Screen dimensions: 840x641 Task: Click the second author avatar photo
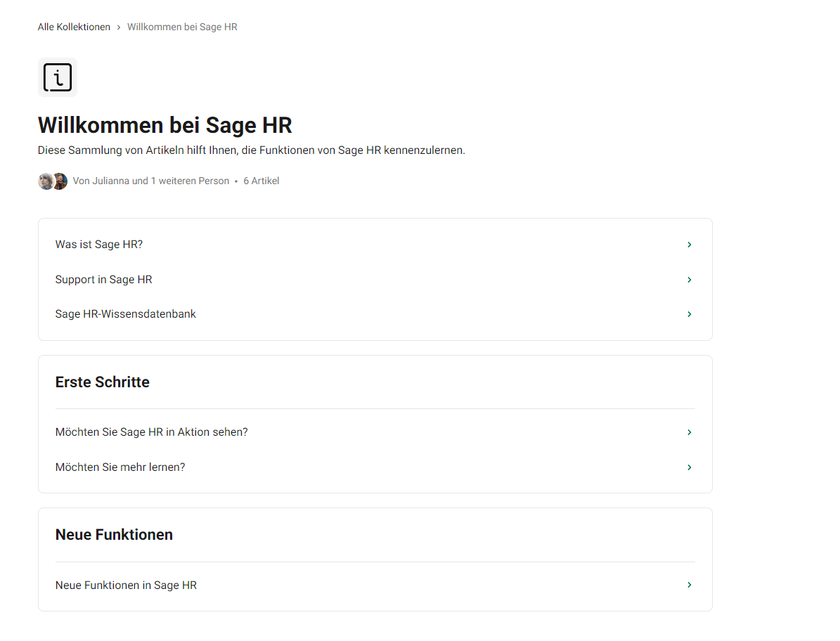tap(61, 181)
